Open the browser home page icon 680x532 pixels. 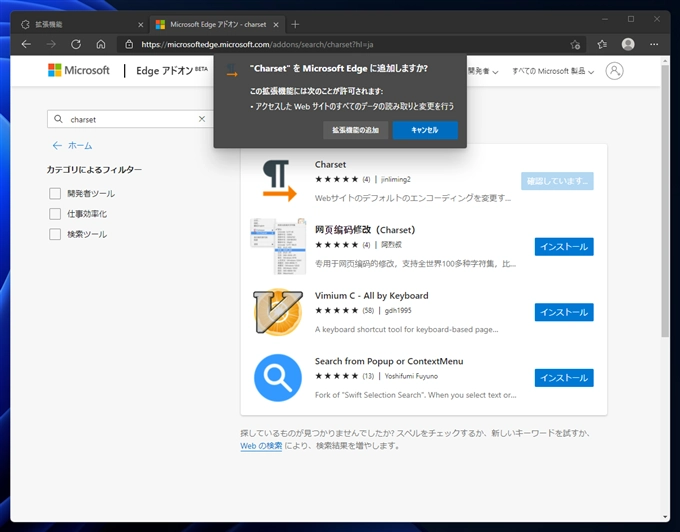coord(101,44)
